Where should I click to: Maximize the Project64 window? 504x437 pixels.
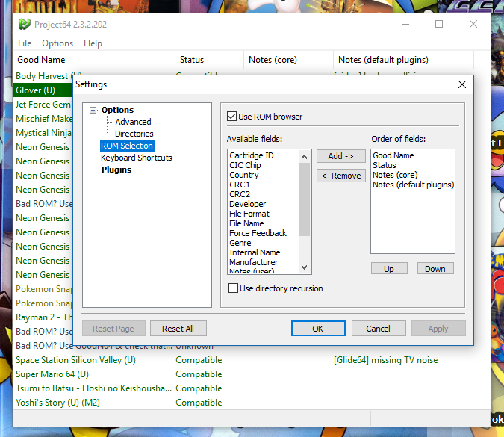point(439,24)
